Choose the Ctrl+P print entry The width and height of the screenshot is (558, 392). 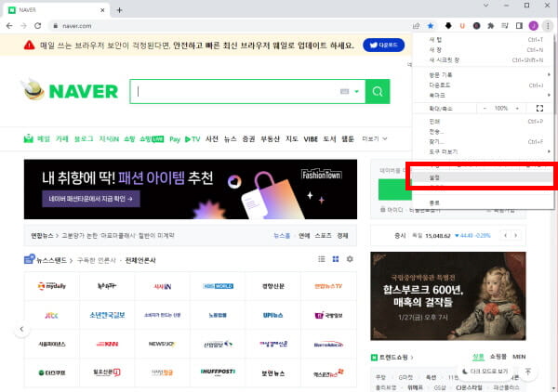483,121
